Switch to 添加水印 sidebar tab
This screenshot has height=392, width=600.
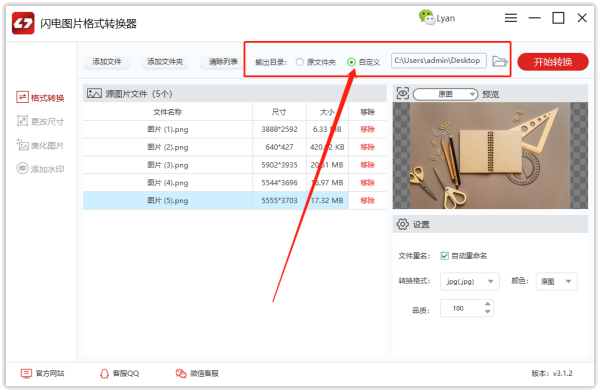click(40, 169)
